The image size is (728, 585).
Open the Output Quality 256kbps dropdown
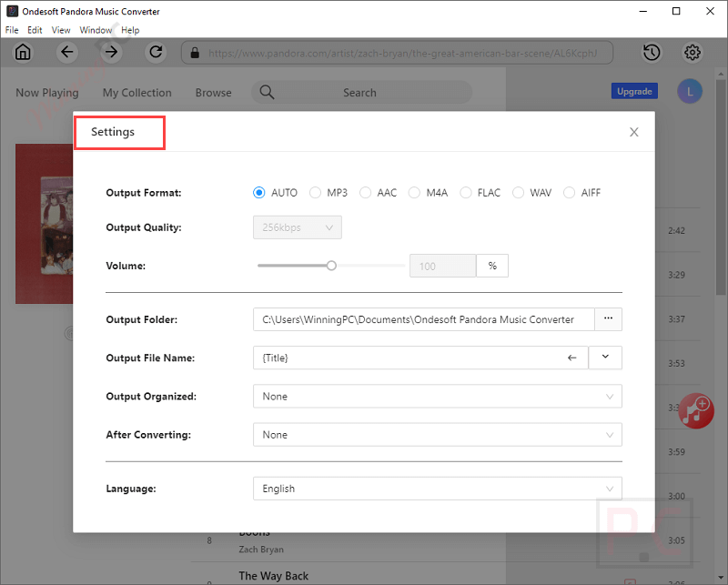(298, 227)
